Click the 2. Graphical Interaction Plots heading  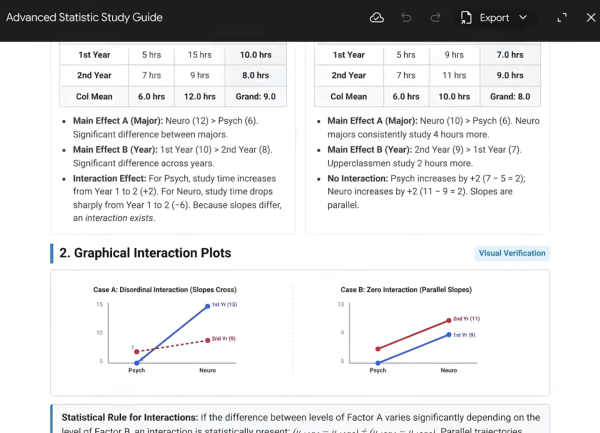[x=145, y=253]
